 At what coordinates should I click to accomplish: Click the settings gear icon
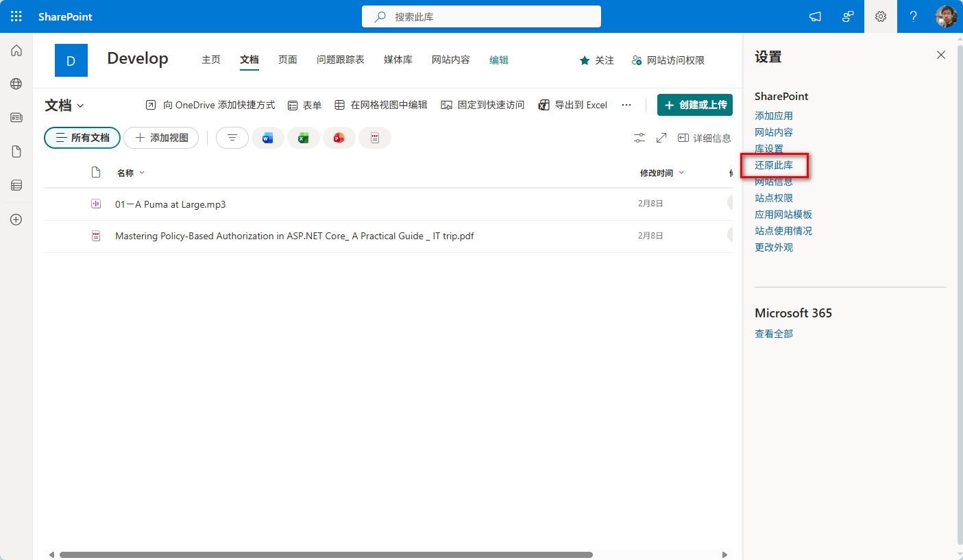coord(881,16)
